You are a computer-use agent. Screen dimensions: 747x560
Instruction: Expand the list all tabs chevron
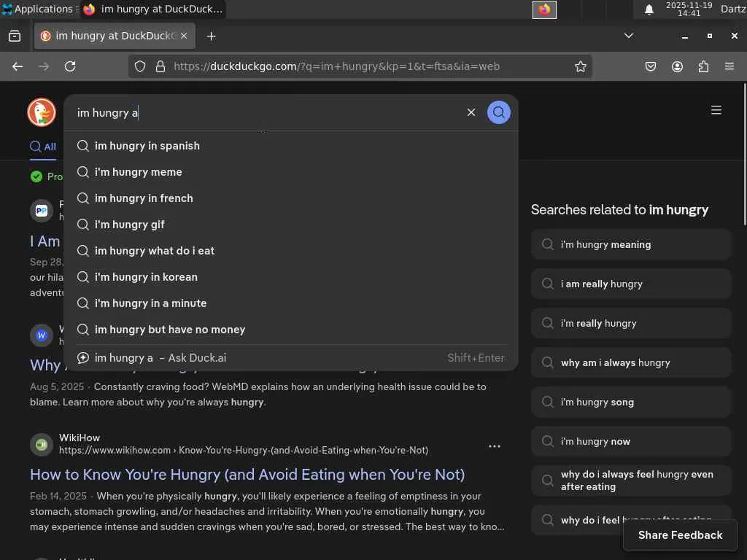click(629, 36)
